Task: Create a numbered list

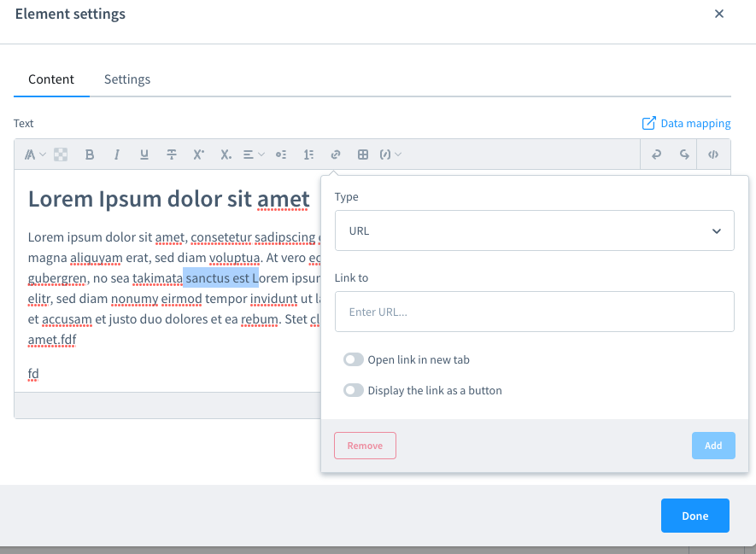Action: [x=308, y=155]
